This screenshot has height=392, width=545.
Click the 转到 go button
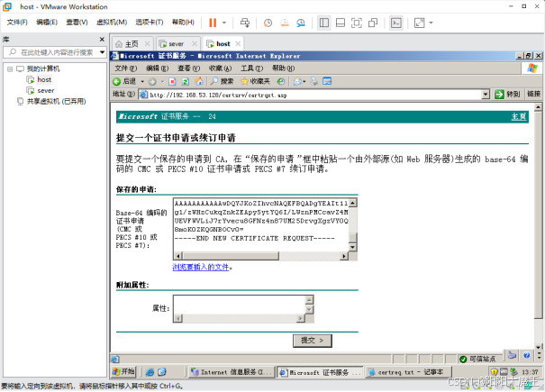pyautogui.click(x=507, y=95)
